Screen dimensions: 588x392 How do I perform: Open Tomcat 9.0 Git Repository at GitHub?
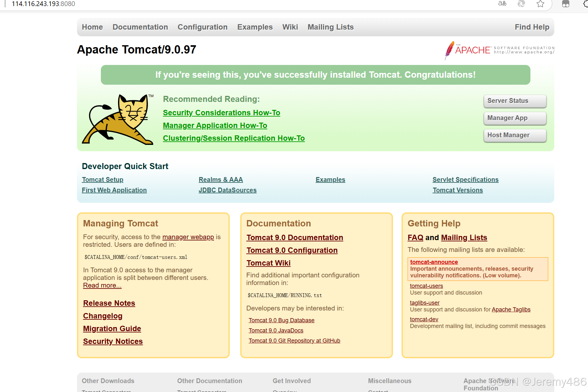click(x=294, y=341)
